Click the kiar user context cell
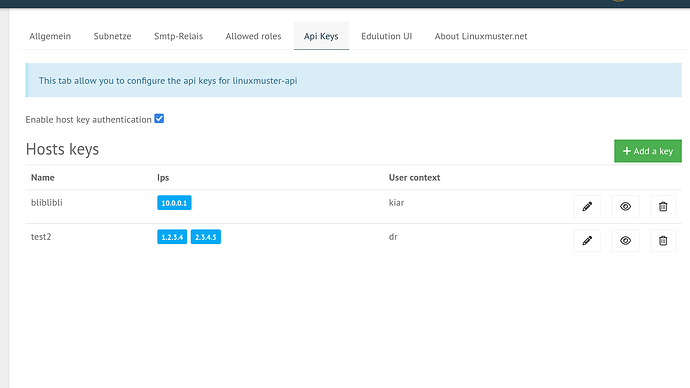Screen dimensions: 690x388 396,202
